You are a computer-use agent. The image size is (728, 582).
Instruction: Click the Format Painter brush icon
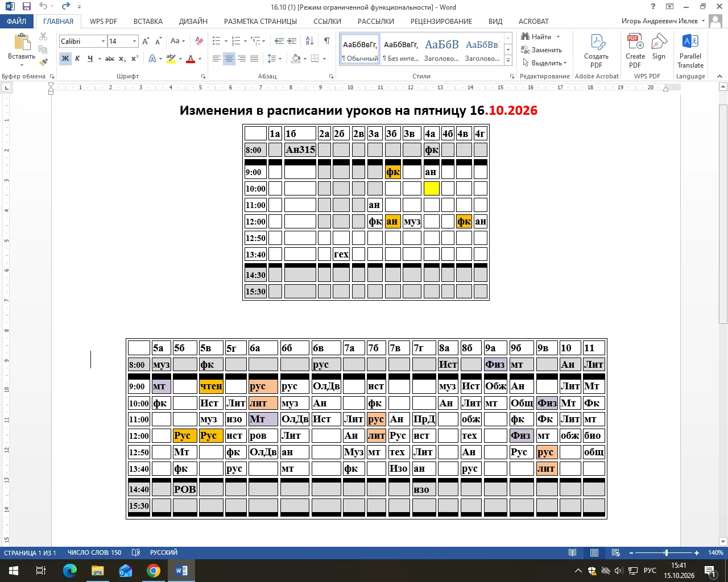click(44, 62)
